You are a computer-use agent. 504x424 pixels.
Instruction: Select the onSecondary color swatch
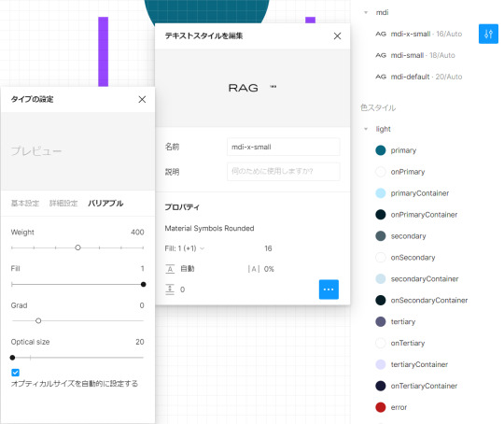click(x=381, y=258)
